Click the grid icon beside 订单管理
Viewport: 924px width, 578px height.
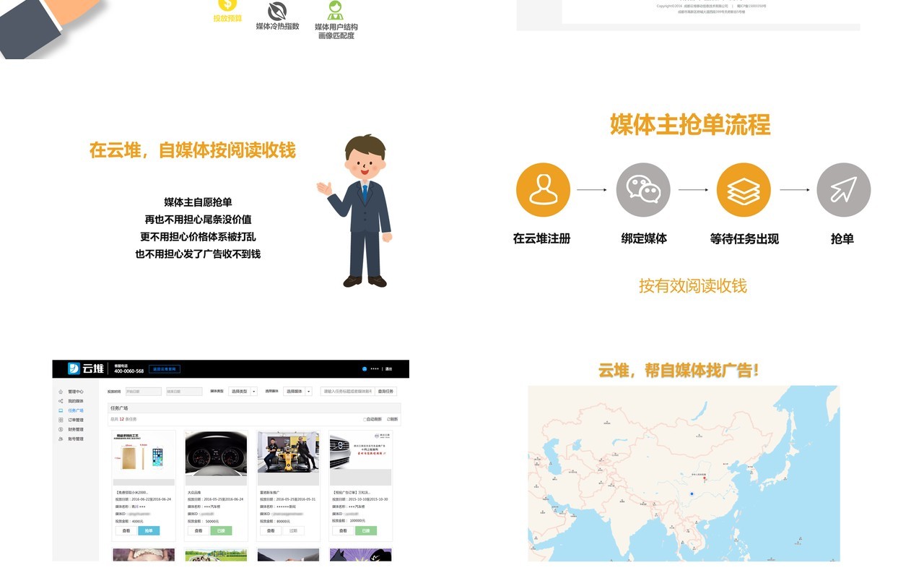pos(61,420)
